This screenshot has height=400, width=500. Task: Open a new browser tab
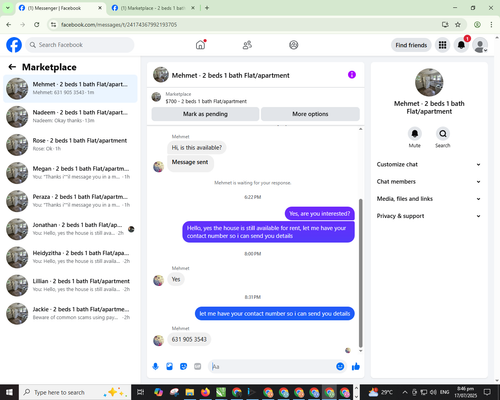click(207, 8)
